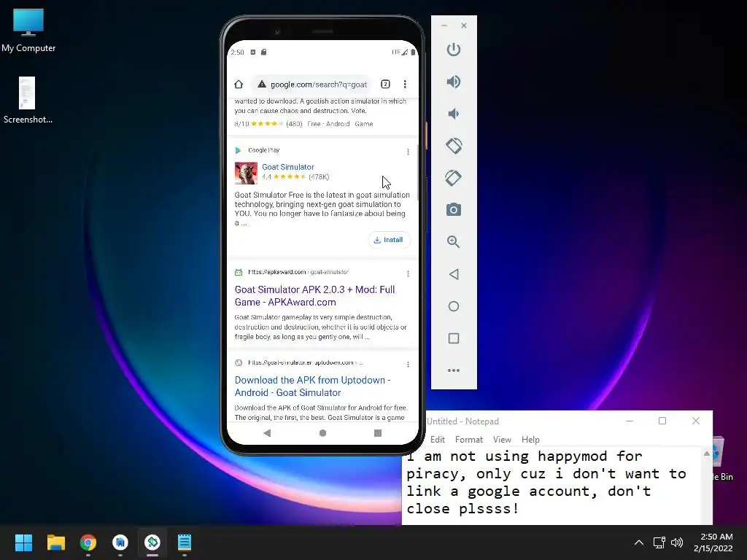Minimize the emulator toolbar window
The width and height of the screenshot is (747, 560).
(x=444, y=26)
